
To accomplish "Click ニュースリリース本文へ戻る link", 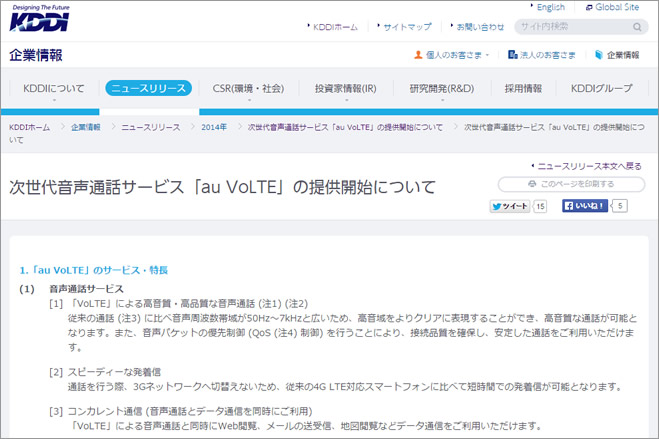I will click(x=590, y=166).
